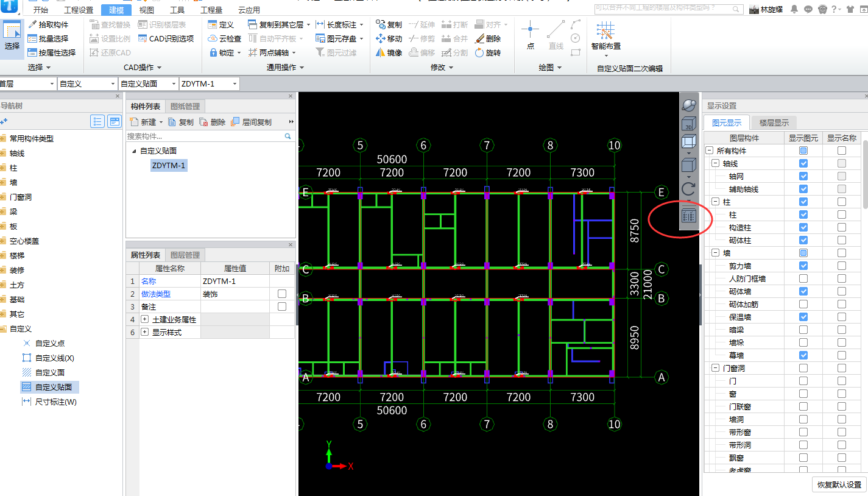Select the 点 point draw tool

point(530,35)
